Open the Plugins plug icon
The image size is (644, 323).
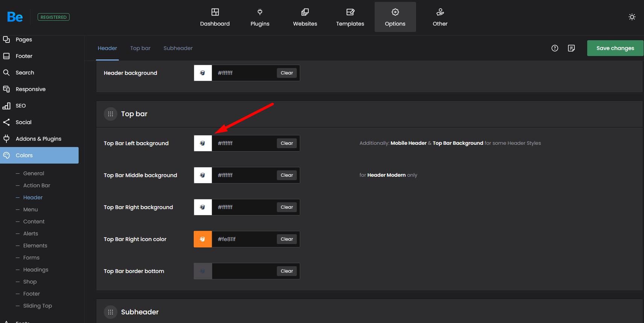(x=260, y=12)
